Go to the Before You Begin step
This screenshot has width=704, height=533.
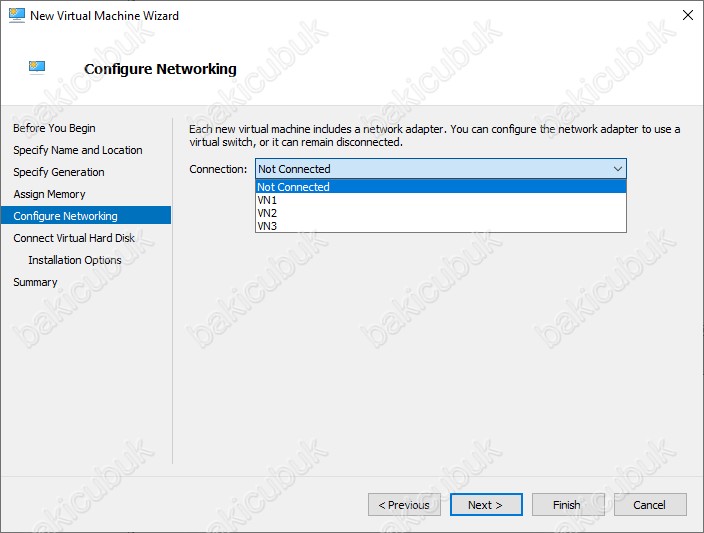click(x=54, y=128)
